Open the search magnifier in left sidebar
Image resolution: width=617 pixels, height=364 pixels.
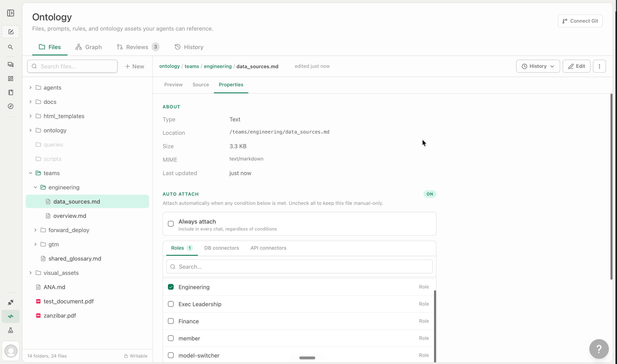click(x=11, y=47)
